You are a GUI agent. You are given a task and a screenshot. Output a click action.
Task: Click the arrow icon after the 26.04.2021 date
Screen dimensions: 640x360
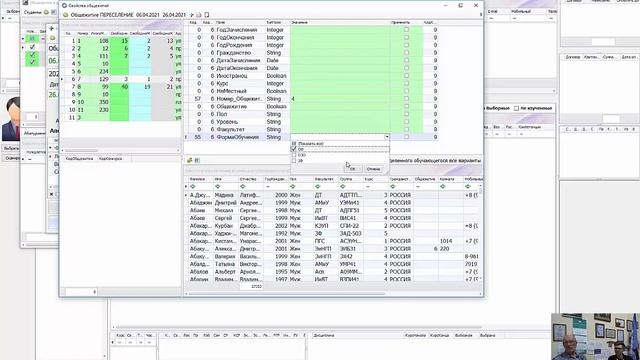pos(192,15)
